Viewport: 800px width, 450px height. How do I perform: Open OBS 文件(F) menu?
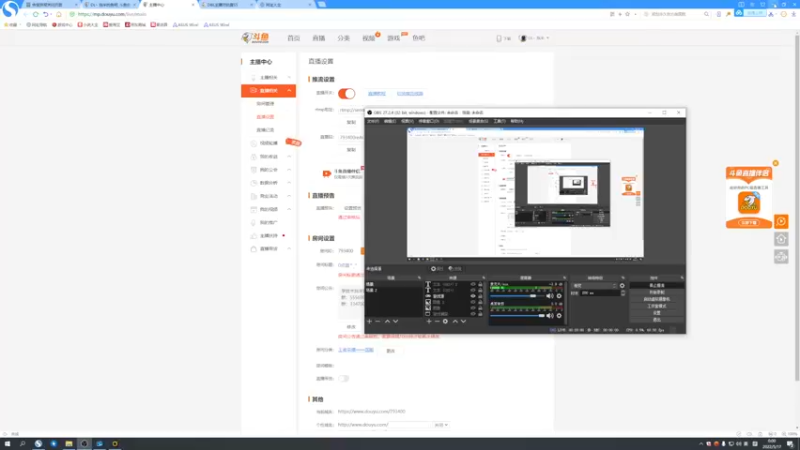(373, 121)
